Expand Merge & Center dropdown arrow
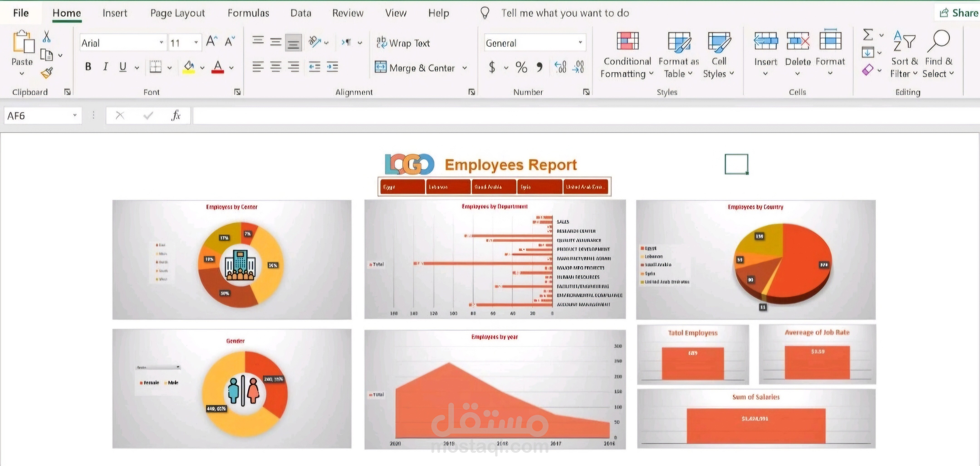This screenshot has width=980, height=466. tap(465, 68)
